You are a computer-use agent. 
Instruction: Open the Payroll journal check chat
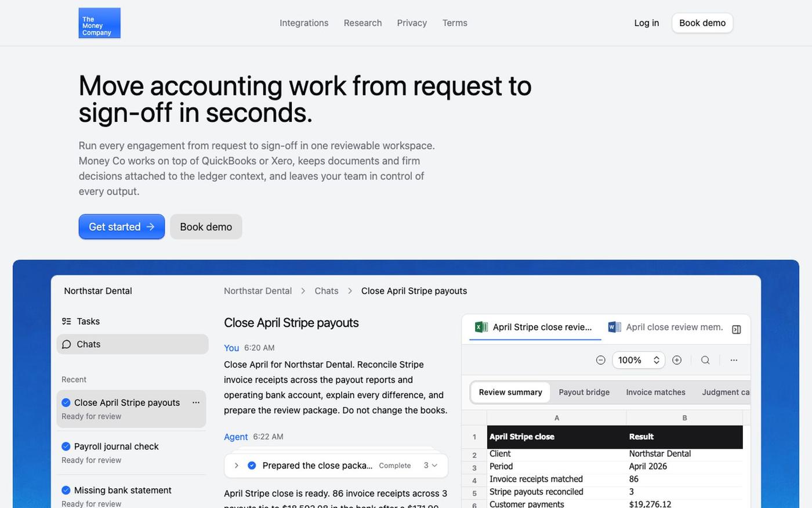click(x=131, y=453)
